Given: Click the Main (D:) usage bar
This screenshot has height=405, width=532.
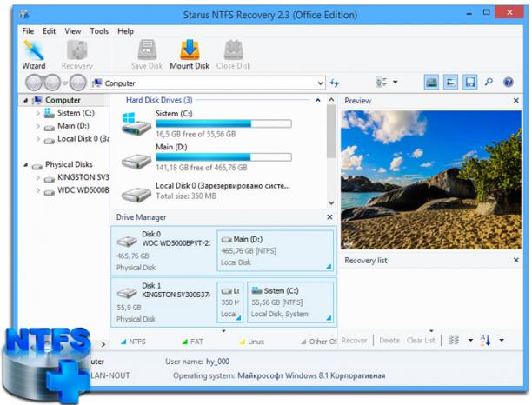Looking at the screenshot, I should click(223, 156).
